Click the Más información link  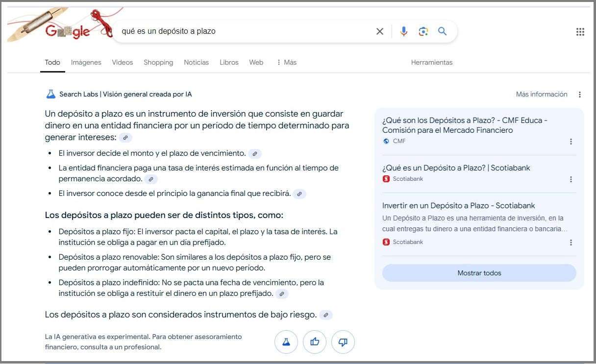542,94
